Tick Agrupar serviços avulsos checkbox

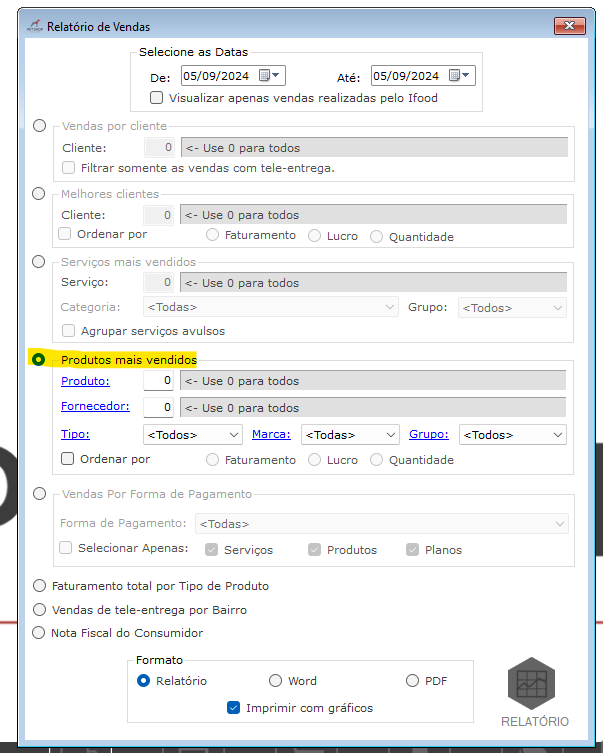[69, 330]
